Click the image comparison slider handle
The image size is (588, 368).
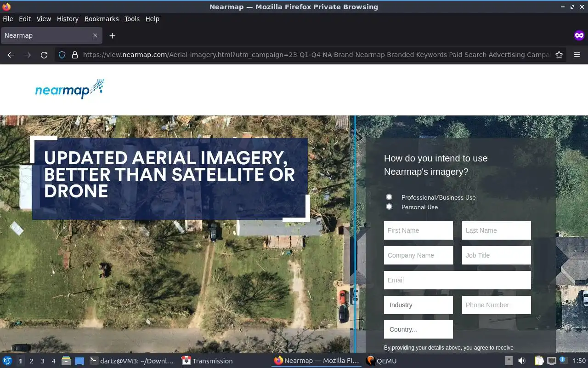(x=355, y=235)
